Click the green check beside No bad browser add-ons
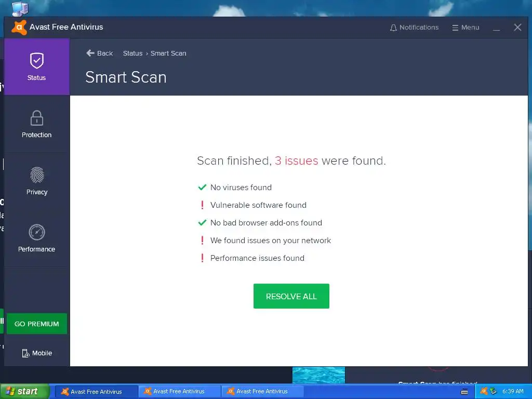 (202, 222)
